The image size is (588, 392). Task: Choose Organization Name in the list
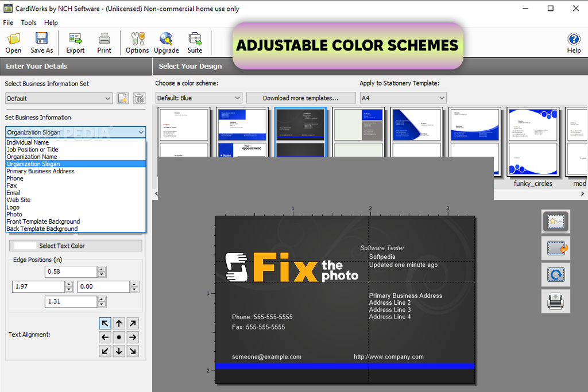pos(75,157)
